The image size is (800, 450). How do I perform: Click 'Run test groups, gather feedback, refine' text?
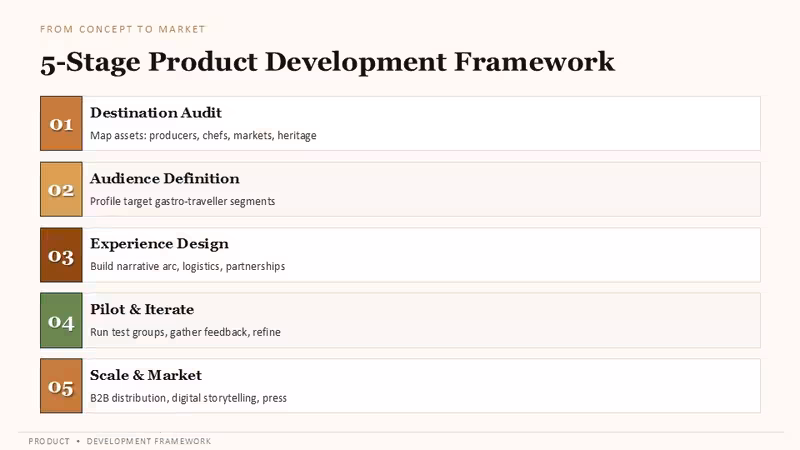point(185,332)
